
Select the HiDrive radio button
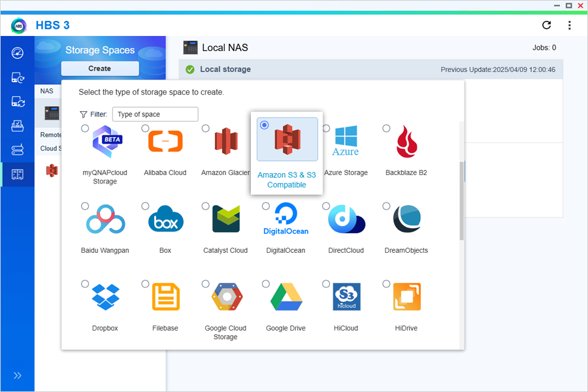[x=386, y=284]
